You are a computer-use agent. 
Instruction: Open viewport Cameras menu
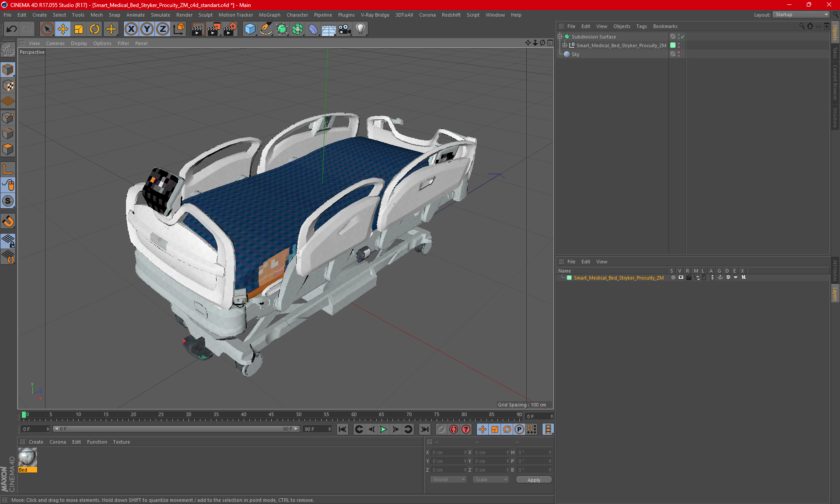point(55,43)
